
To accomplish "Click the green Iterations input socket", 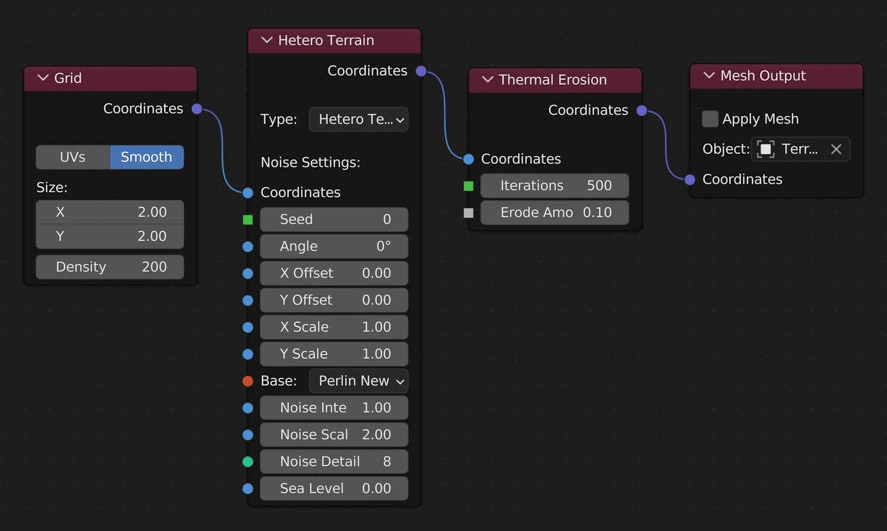I will [x=468, y=186].
